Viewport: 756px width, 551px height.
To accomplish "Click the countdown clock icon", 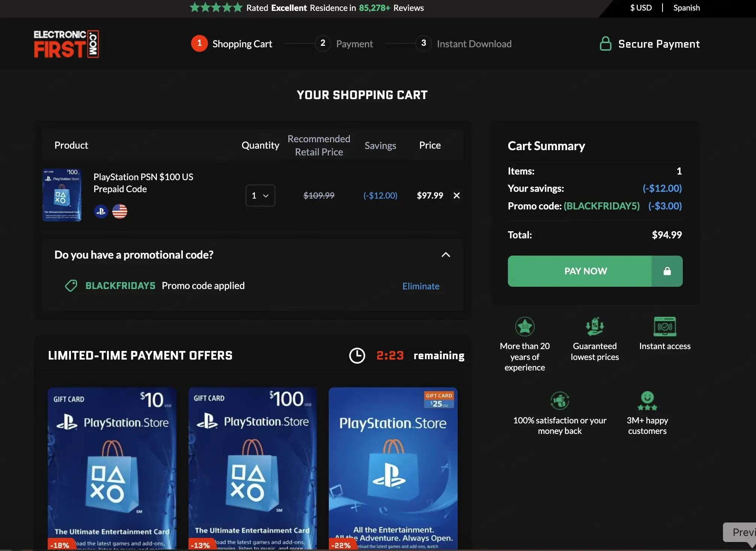I will [x=357, y=355].
